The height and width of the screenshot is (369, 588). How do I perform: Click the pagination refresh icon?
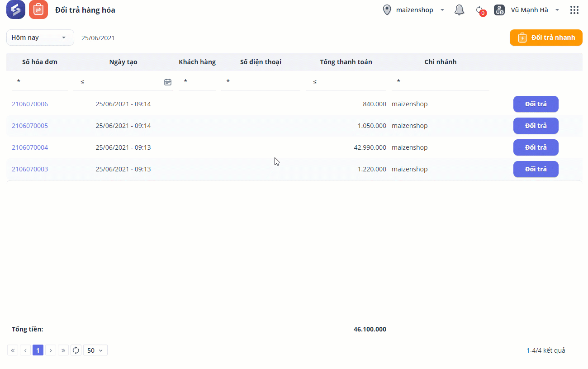point(76,350)
